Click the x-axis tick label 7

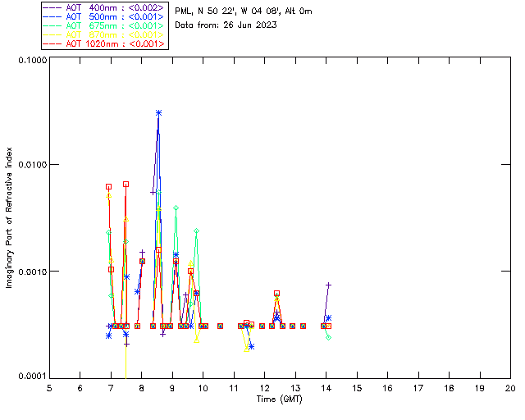point(111,388)
